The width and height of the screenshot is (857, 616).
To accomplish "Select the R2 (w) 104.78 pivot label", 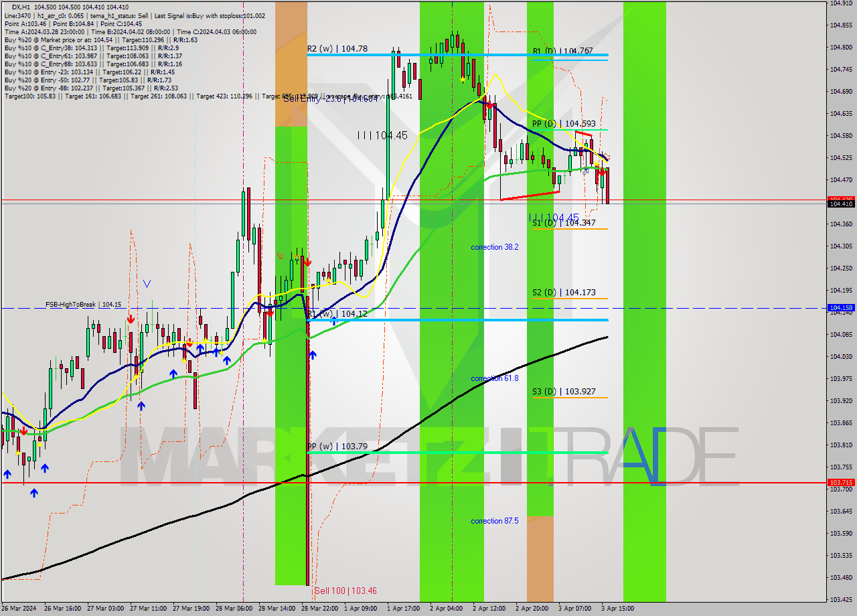I will 337,48.
